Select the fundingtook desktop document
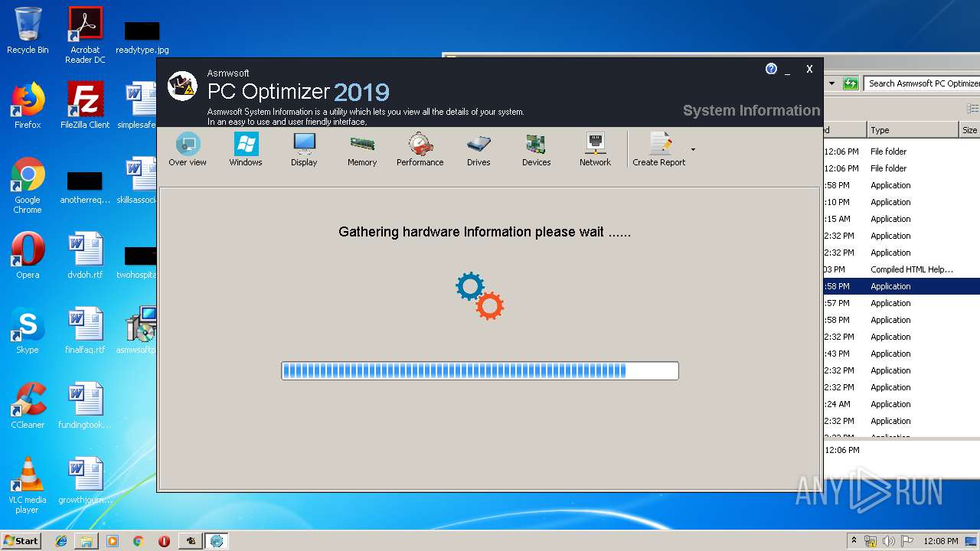The height and width of the screenshot is (551, 980). (85, 406)
